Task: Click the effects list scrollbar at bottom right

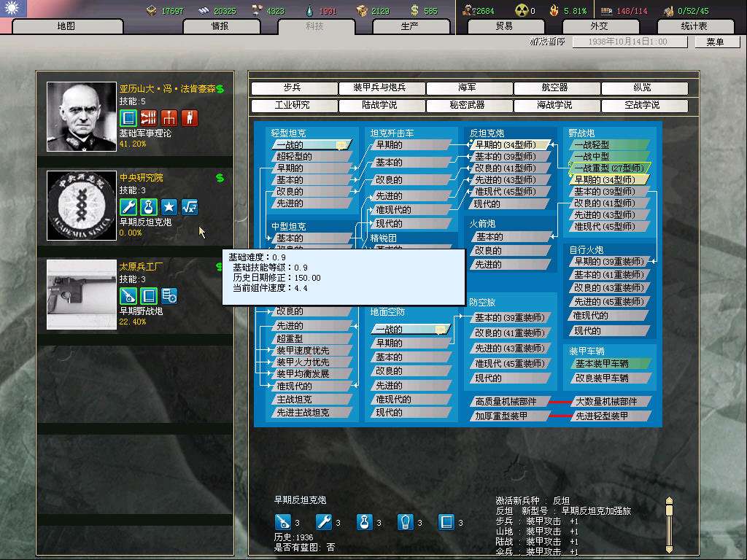Action: 670,524
